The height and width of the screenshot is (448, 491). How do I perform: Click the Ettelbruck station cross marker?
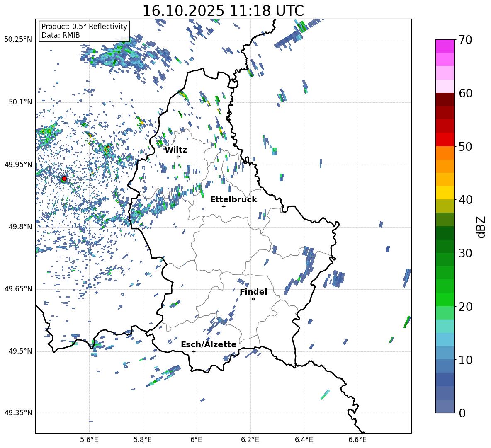tap(224, 206)
